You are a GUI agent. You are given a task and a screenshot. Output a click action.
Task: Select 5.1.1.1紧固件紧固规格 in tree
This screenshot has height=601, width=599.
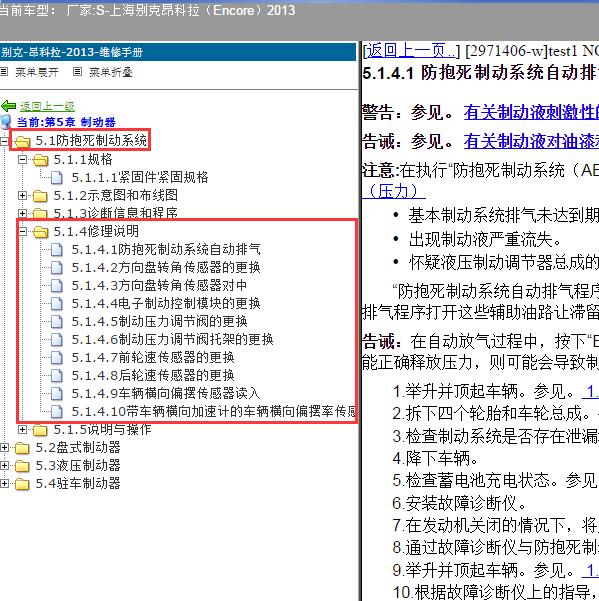[x=140, y=177]
